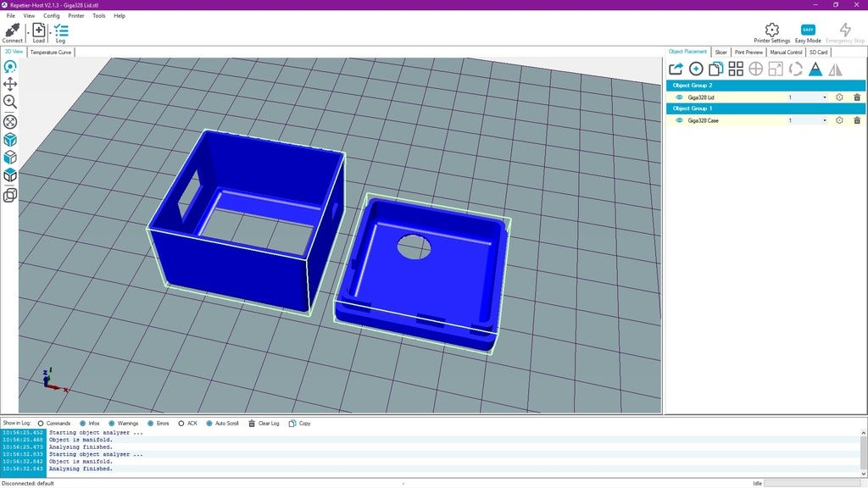868x488 pixels.
Task: Click the Rotate Object circular arrows icon
Action: [795, 69]
